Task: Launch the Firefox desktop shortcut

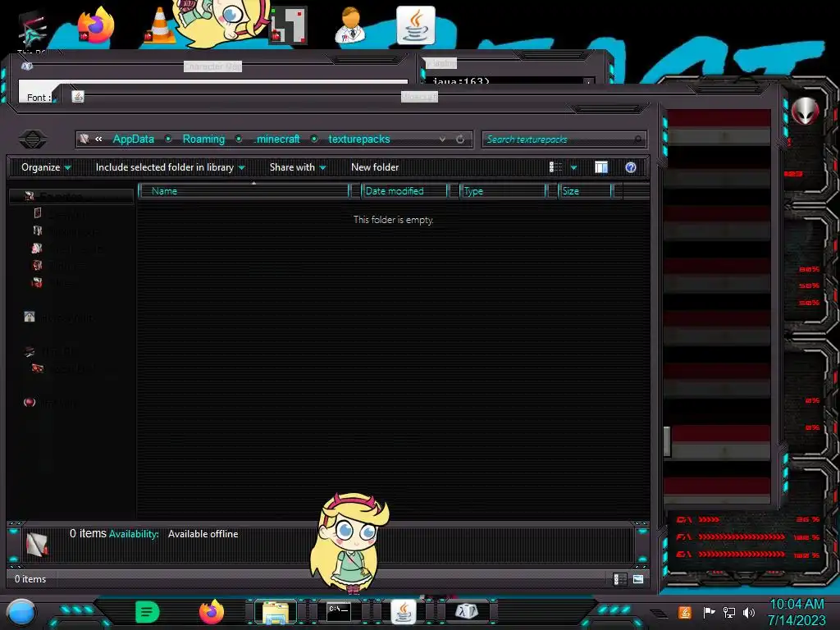Action: 96,25
